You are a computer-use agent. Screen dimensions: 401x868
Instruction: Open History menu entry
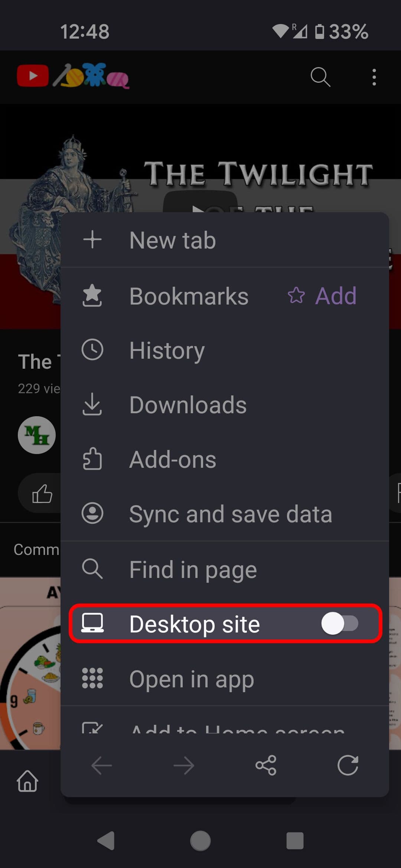225,350
